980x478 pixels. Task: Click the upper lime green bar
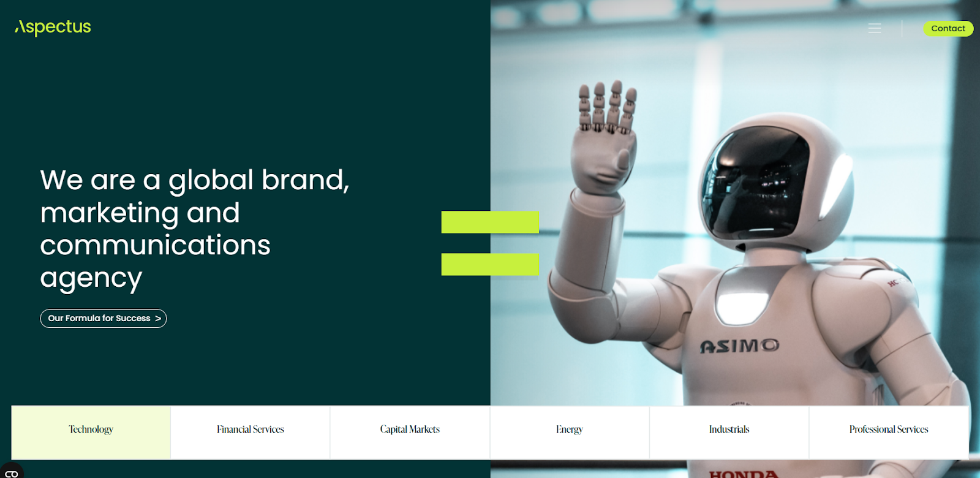coord(490,222)
